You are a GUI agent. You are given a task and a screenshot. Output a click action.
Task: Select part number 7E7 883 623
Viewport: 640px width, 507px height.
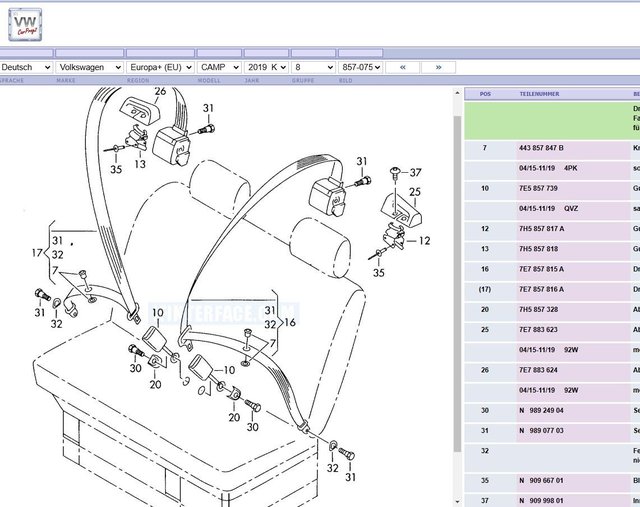[x=539, y=329]
